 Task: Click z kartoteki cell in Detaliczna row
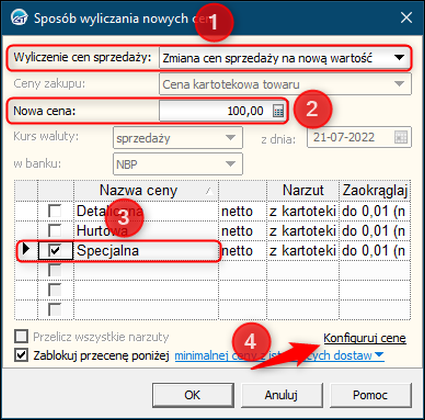coord(303,211)
